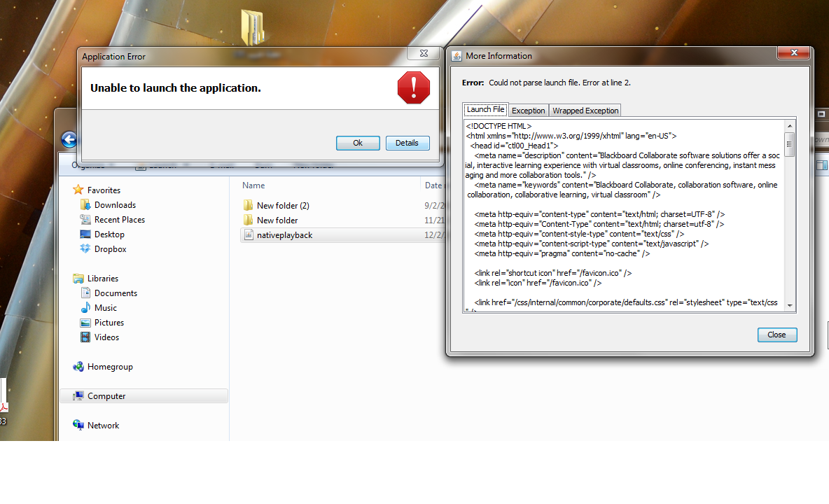Select the Homegroup label in navigation pane
829x504 pixels.
coord(110,367)
